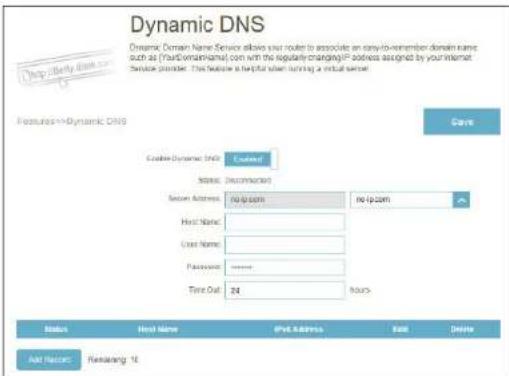Click the Time Out hours field
Viewport: 509px width, 376px height.
285,290
